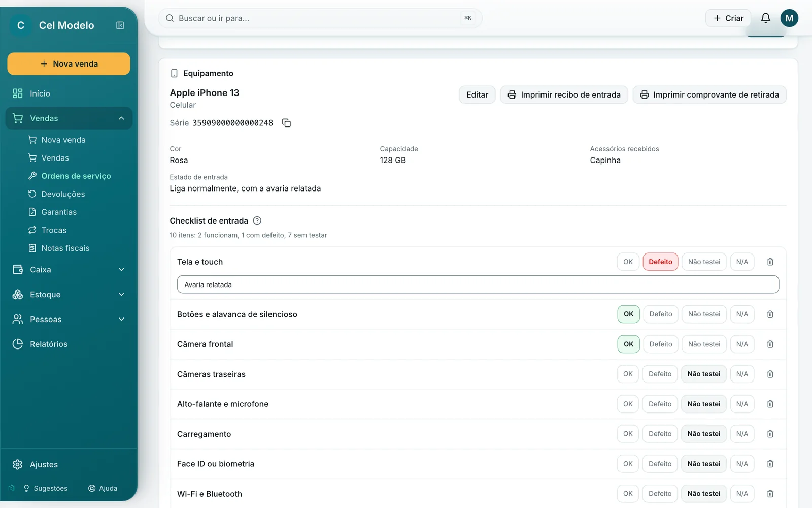Click Imprimir recibo de entrada
This screenshot has height=508, width=812.
pyautogui.click(x=564, y=95)
